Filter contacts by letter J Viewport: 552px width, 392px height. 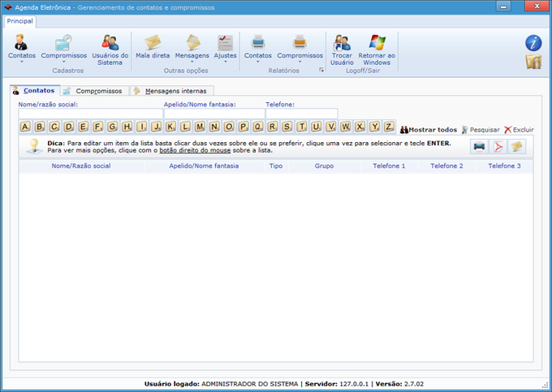[157, 127]
